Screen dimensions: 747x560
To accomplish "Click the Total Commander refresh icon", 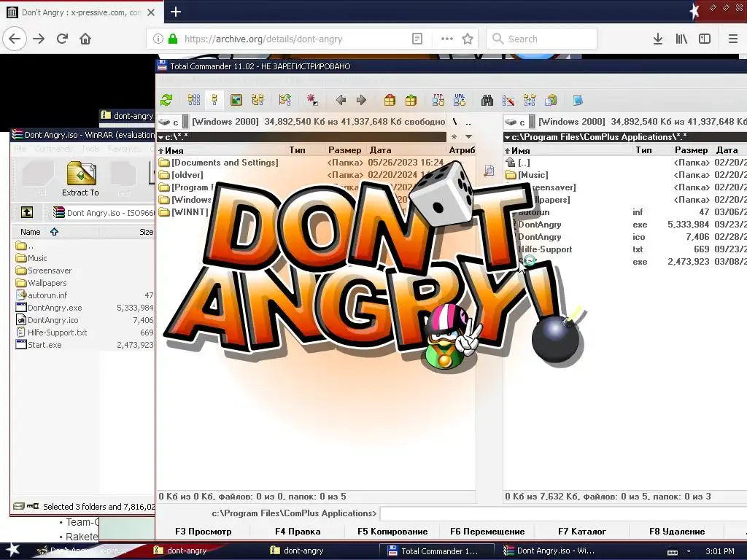I will tap(166, 100).
